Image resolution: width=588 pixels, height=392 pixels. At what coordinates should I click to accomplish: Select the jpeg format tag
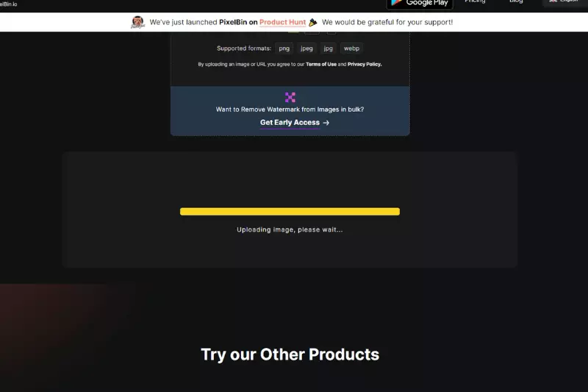tap(306, 49)
